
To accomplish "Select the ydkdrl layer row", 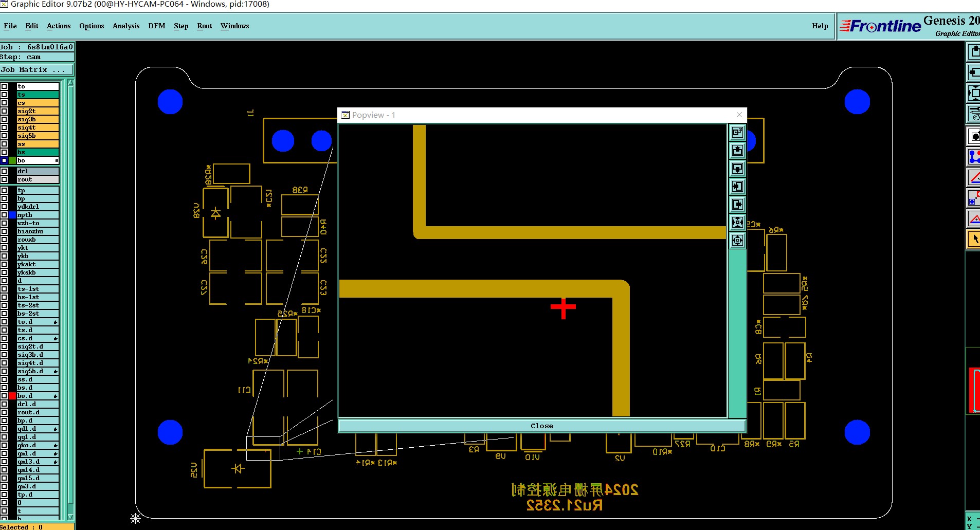I will coord(38,207).
